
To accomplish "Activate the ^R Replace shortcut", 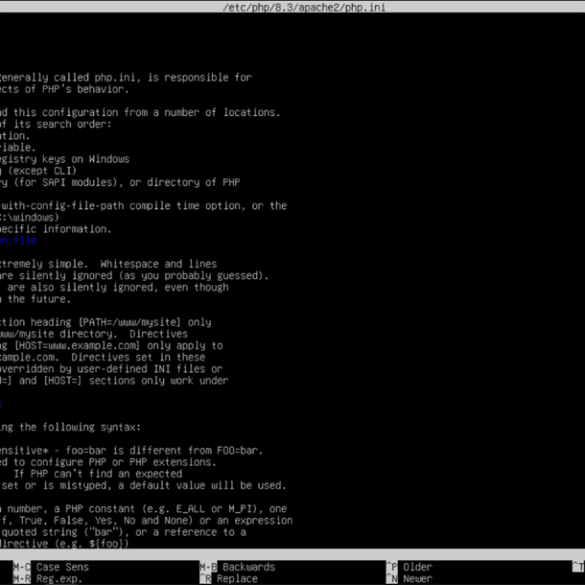I will (229, 579).
